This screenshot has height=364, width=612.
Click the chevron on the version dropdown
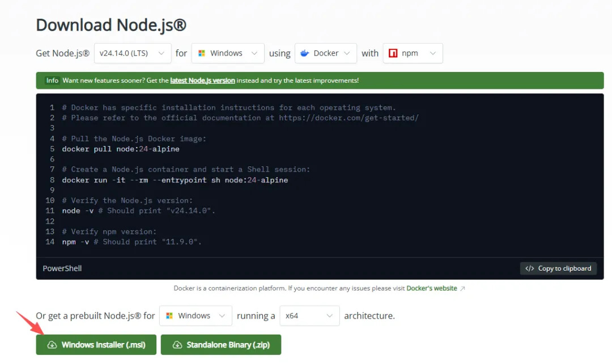[x=161, y=53]
